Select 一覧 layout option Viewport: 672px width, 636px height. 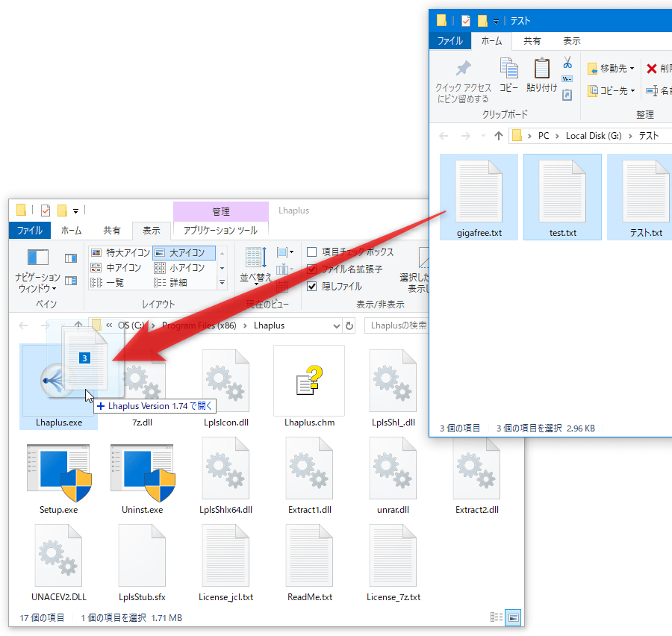click(107, 283)
